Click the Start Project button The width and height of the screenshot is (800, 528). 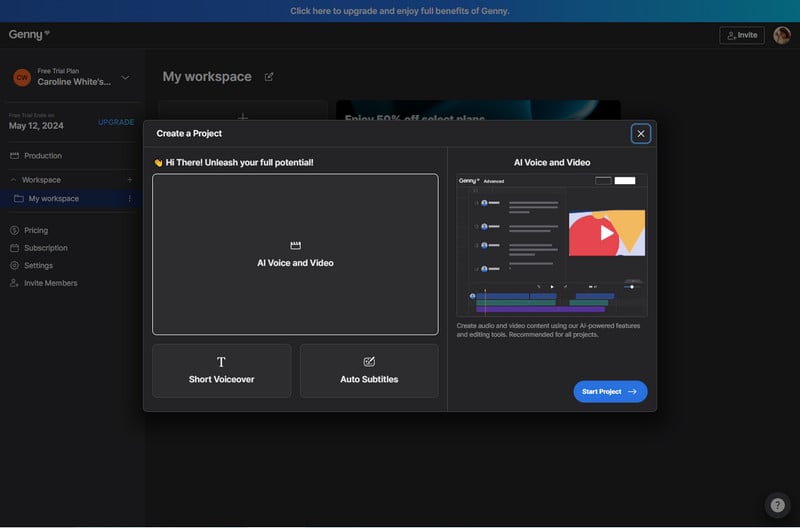pyautogui.click(x=610, y=391)
